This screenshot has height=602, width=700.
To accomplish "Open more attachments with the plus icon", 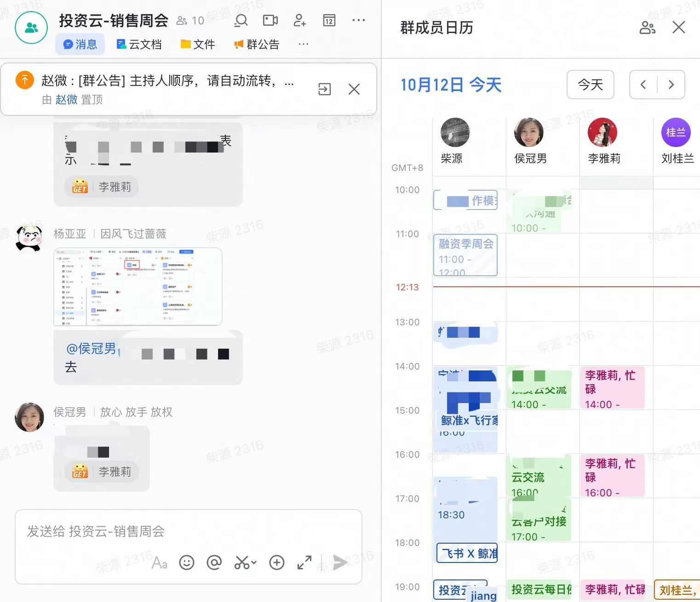I will (x=276, y=562).
